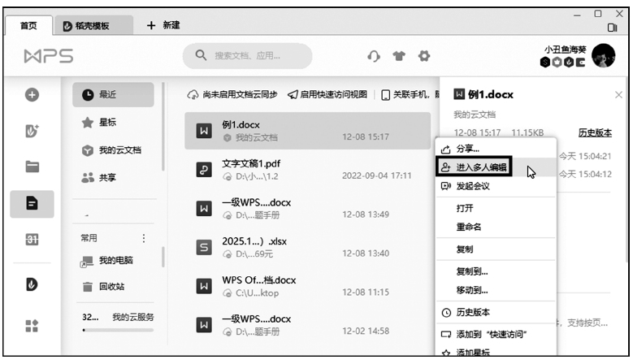Enable document cloud sync option

[x=233, y=95]
